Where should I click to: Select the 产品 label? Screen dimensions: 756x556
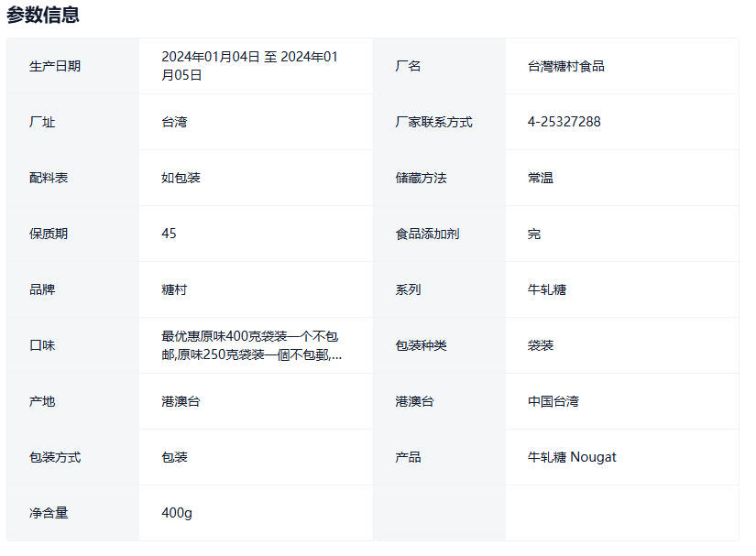coord(408,457)
